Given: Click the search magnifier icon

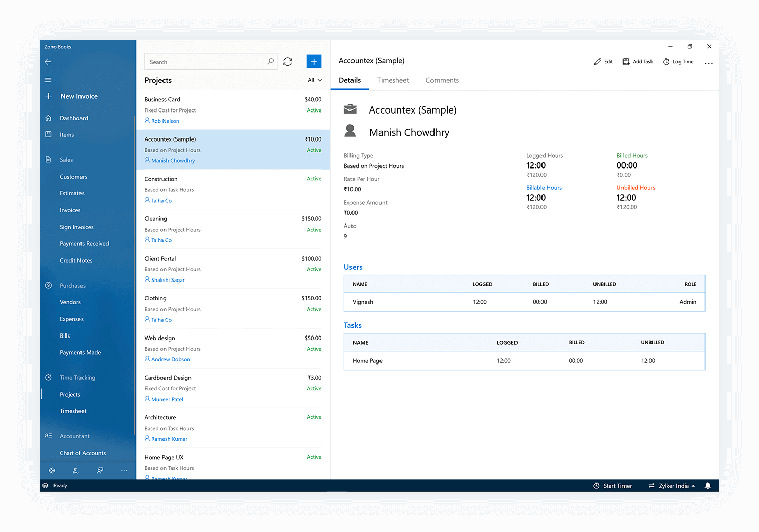Looking at the screenshot, I should (x=270, y=62).
